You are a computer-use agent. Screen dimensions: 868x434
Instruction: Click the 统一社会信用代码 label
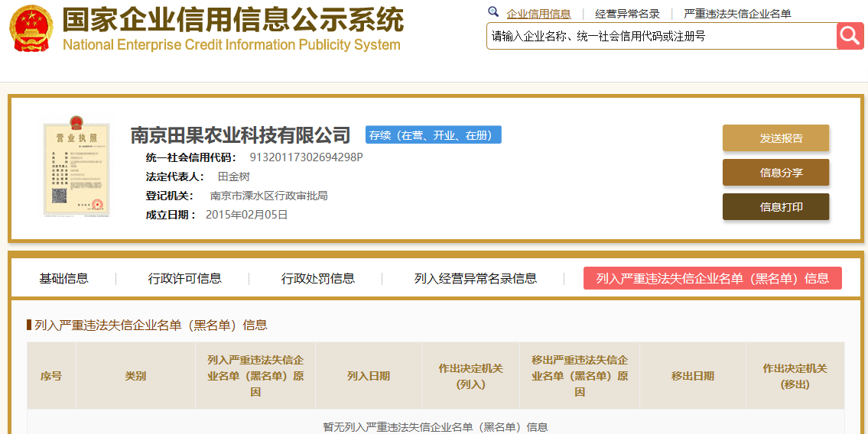coord(191,157)
